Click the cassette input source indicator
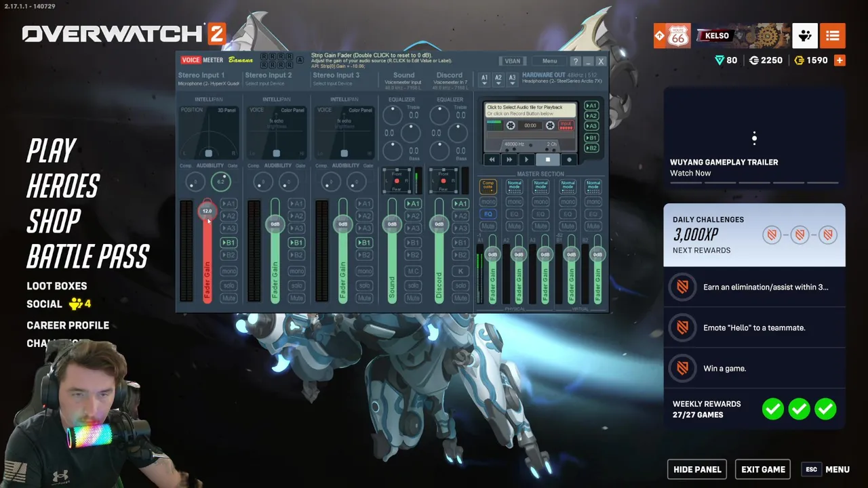 566,125
